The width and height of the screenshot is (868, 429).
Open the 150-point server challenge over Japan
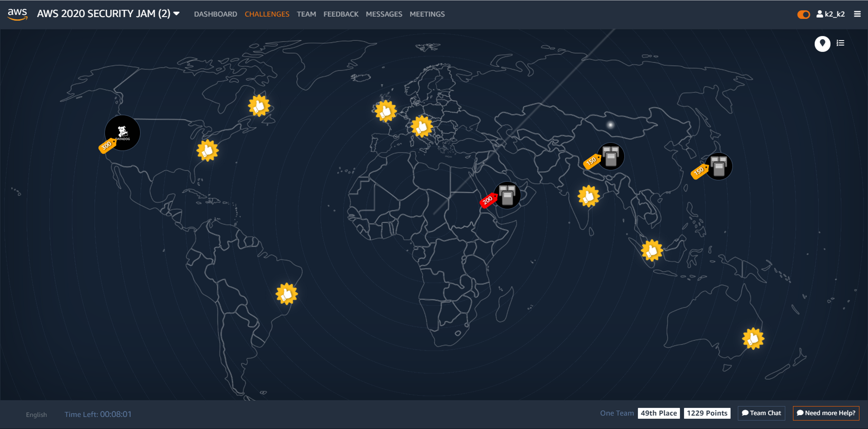pyautogui.click(x=719, y=166)
